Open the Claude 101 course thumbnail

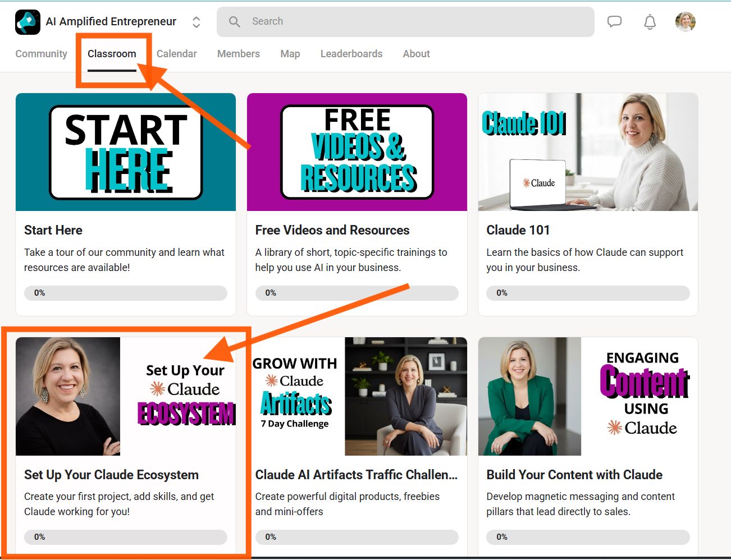click(x=588, y=152)
